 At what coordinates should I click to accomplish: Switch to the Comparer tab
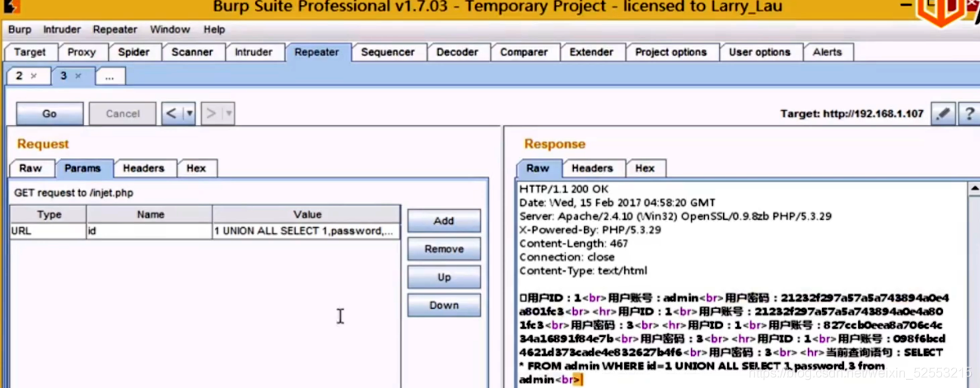click(525, 53)
